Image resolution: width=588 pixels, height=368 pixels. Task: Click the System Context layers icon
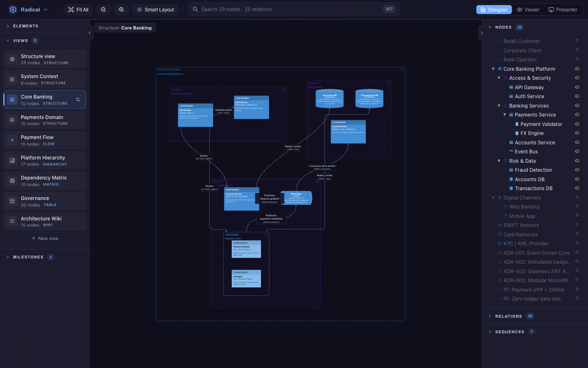[12, 79]
